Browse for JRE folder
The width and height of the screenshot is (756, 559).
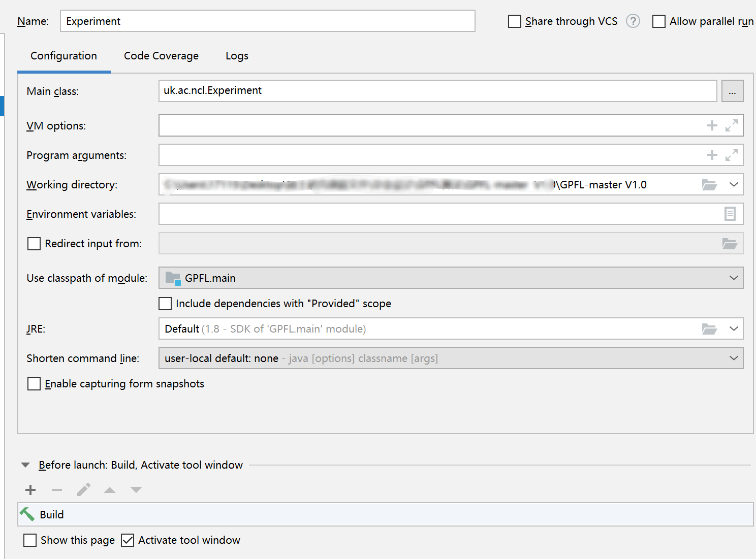pyautogui.click(x=709, y=329)
